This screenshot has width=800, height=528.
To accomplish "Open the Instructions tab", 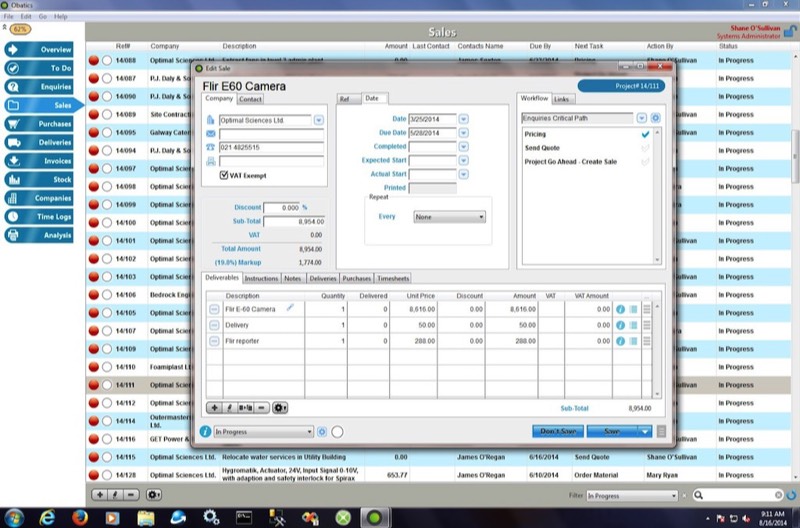I will (261, 279).
